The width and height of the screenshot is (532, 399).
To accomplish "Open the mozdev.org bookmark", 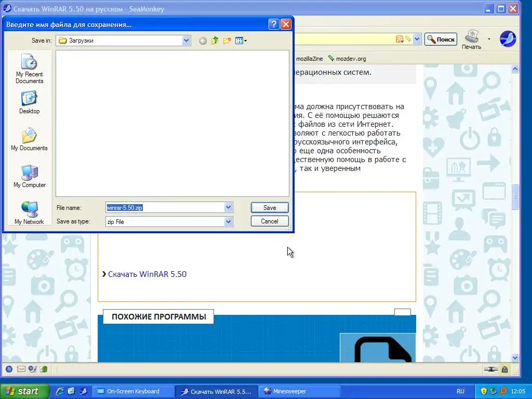I will click(x=347, y=59).
